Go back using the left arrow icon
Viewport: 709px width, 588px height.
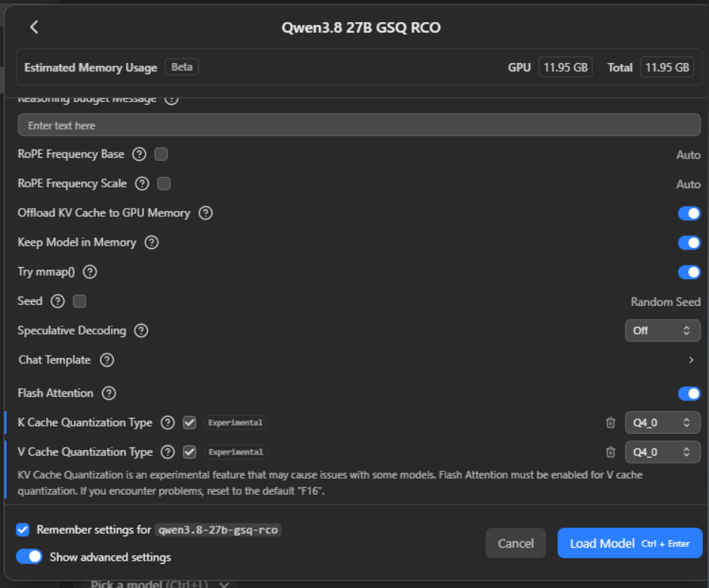click(34, 27)
